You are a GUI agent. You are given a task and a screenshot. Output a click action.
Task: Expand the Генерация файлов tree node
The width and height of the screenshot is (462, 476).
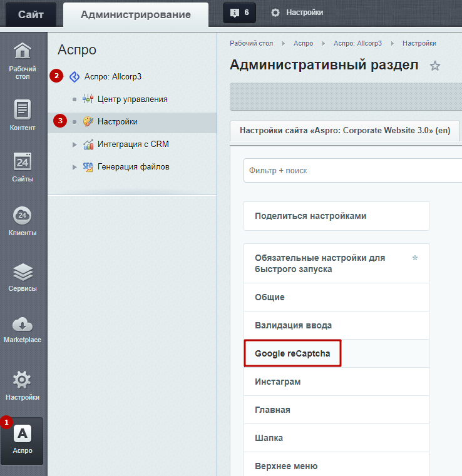click(x=74, y=167)
